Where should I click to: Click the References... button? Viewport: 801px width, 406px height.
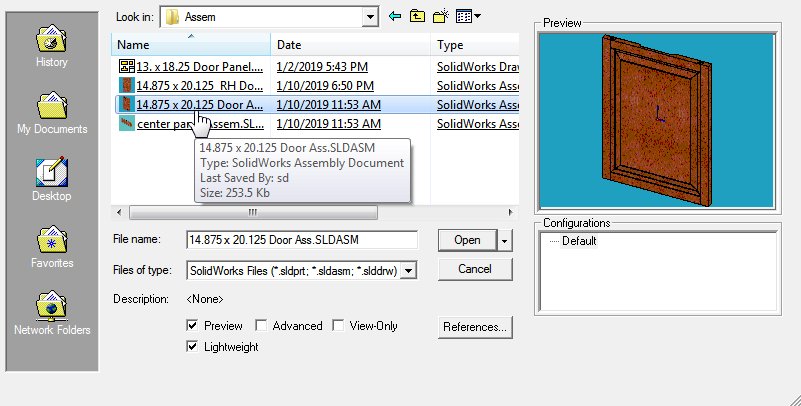(475, 326)
